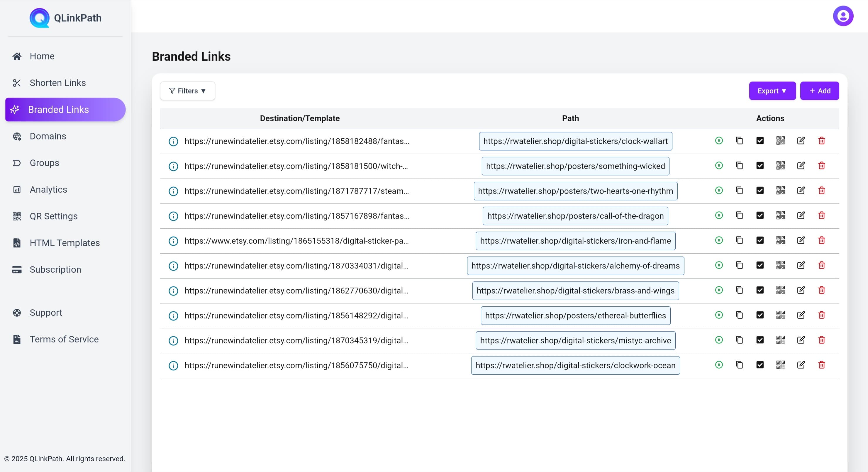
Task: Copy the brass-and-wings link
Action: click(739, 290)
